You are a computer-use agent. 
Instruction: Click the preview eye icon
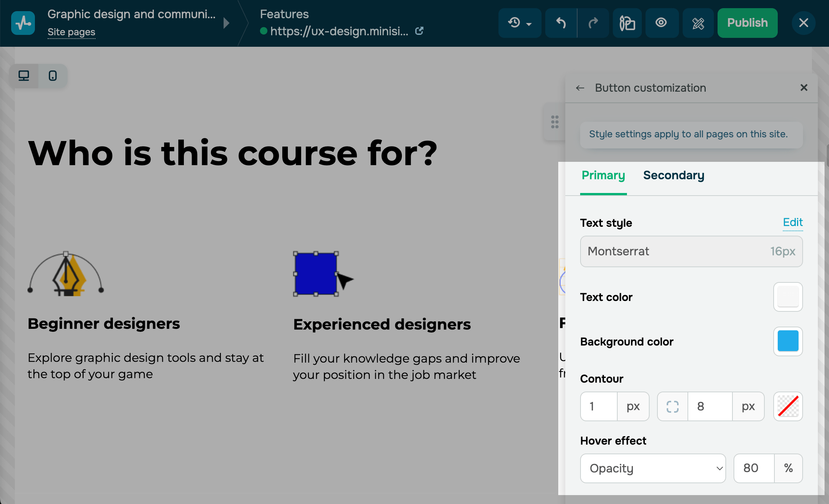pyautogui.click(x=661, y=23)
